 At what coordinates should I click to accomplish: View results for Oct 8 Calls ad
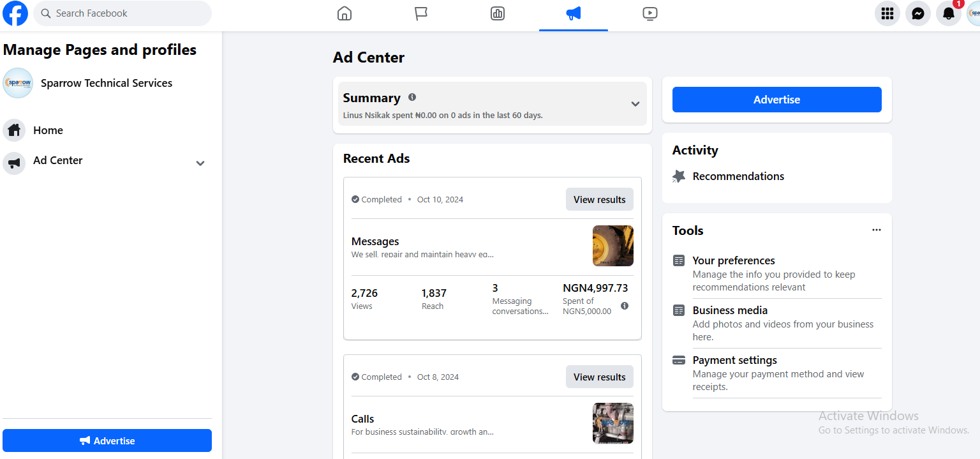tap(599, 377)
